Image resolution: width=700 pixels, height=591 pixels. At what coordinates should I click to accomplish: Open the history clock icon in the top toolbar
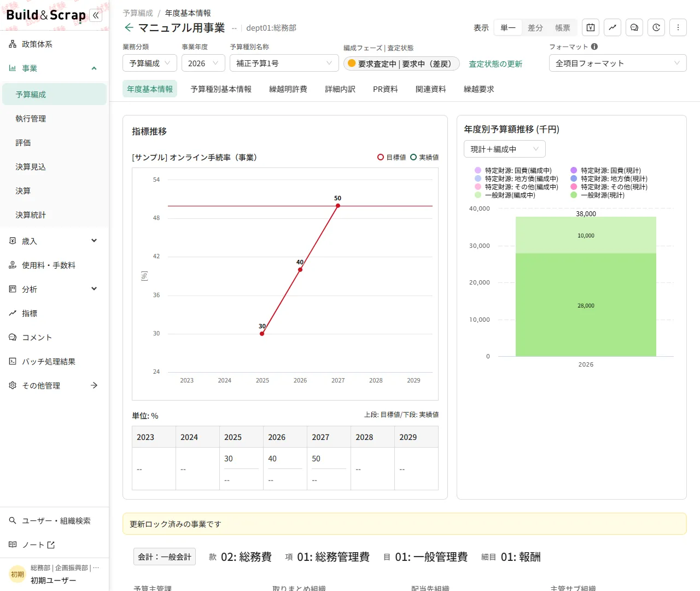tap(656, 27)
